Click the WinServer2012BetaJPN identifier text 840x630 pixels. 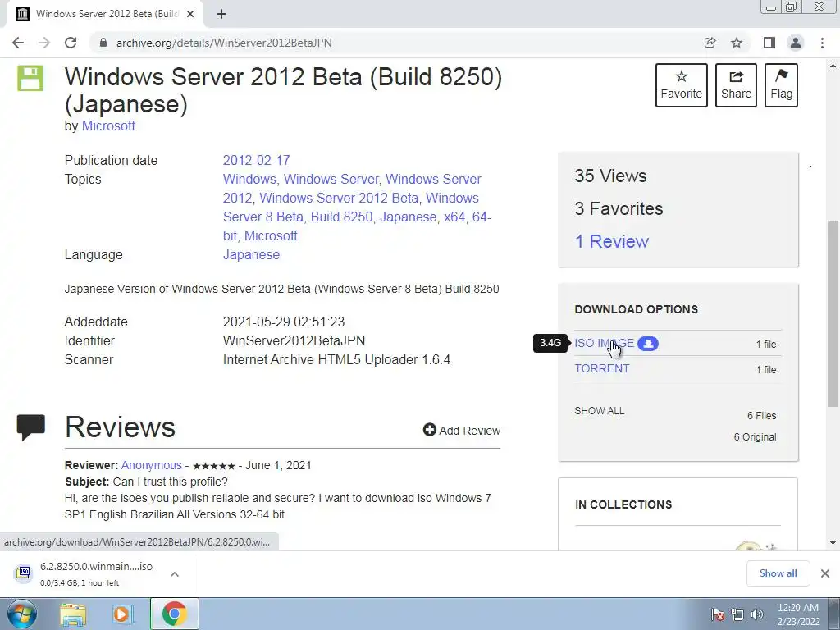[294, 340]
